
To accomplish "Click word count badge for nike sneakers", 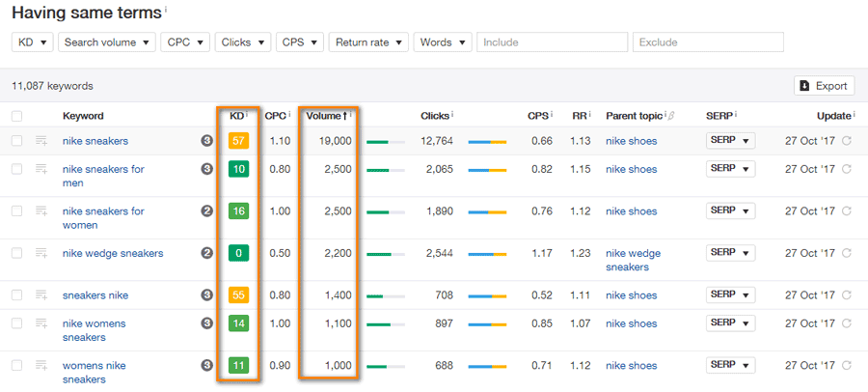I will (x=206, y=141).
